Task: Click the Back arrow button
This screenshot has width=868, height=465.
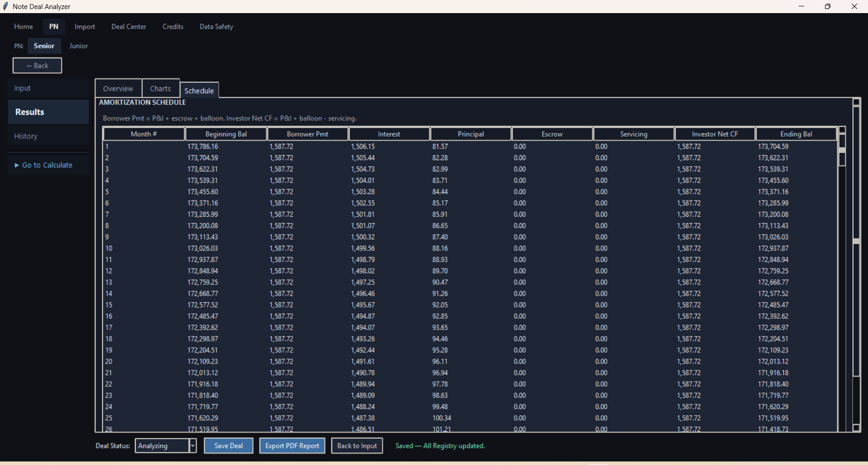Action: tap(37, 66)
